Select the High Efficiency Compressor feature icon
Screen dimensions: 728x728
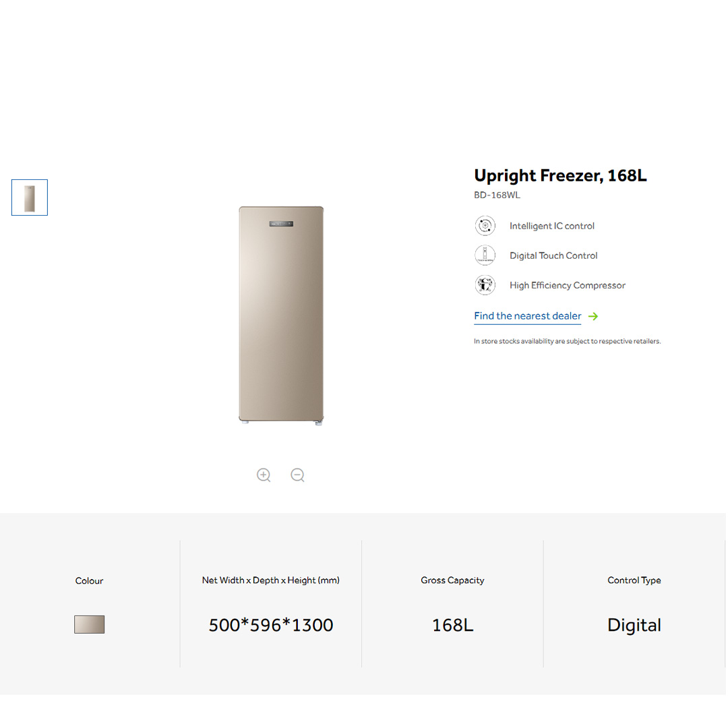pos(485,284)
